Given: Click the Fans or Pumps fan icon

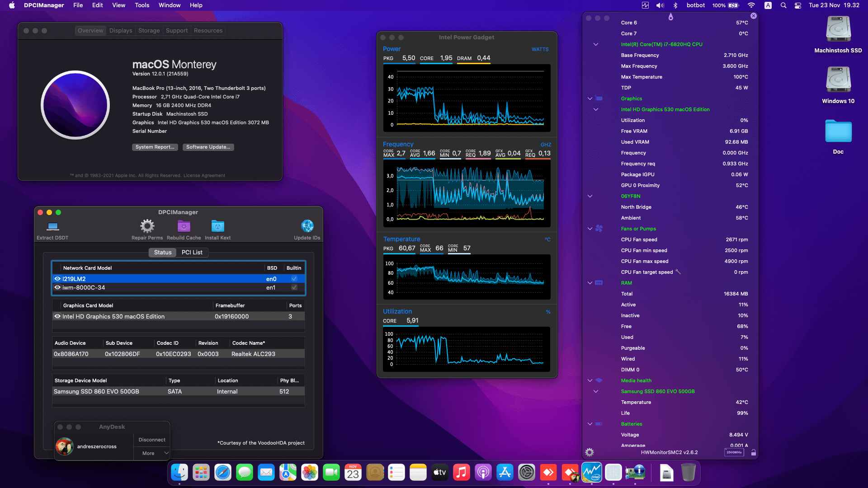Looking at the screenshot, I should click(599, 229).
